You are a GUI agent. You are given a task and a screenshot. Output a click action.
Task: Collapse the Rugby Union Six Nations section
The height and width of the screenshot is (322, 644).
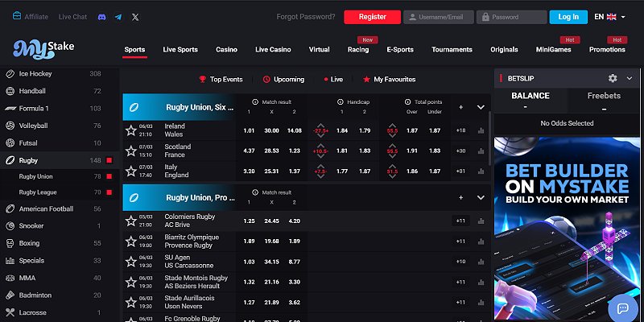click(x=481, y=107)
